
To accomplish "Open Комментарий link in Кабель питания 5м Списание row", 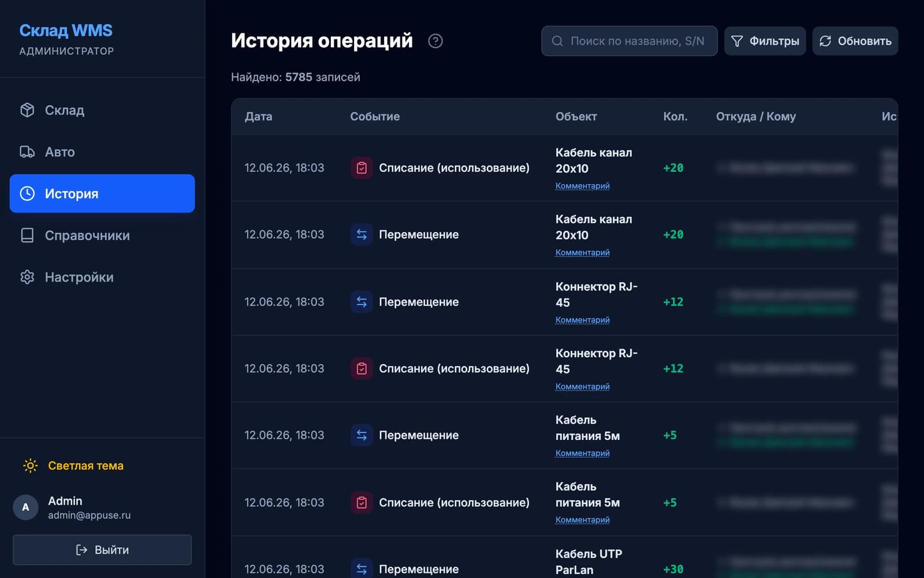I will pyautogui.click(x=582, y=520).
